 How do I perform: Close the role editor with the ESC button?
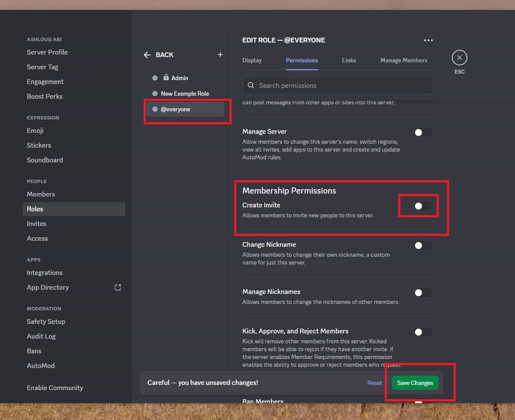(459, 57)
